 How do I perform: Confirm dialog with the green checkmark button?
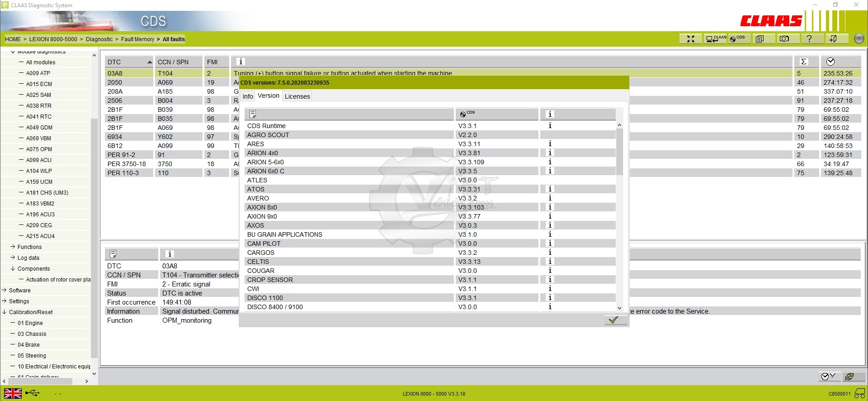coord(613,320)
